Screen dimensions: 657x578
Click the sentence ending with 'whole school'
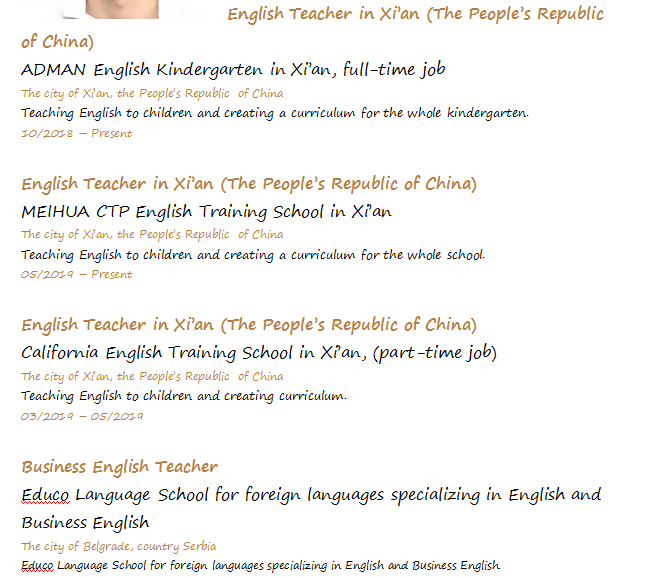coord(253,255)
